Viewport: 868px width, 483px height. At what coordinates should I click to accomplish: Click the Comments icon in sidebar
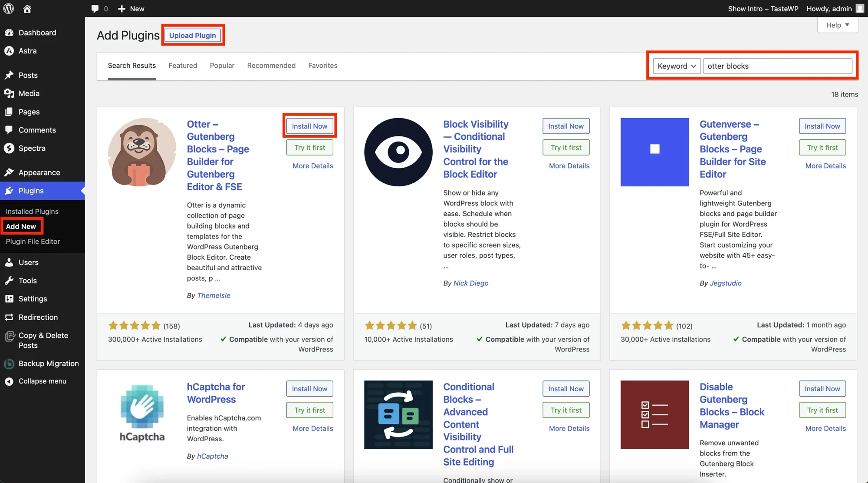[9, 129]
